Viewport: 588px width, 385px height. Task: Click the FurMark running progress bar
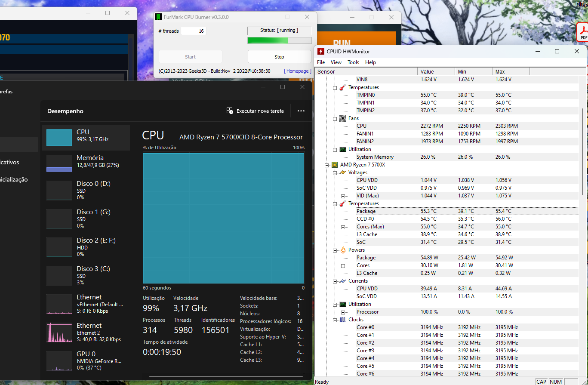coord(280,40)
